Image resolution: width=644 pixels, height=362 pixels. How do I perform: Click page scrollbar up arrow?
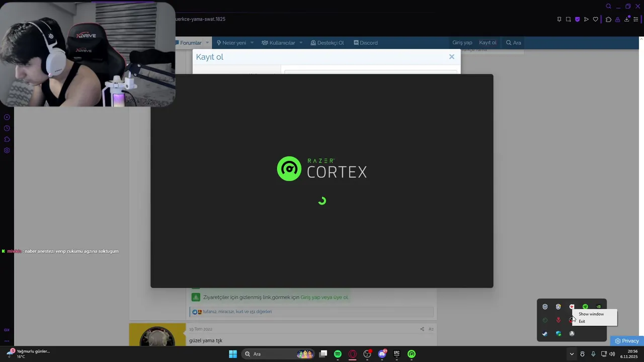coord(641,39)
